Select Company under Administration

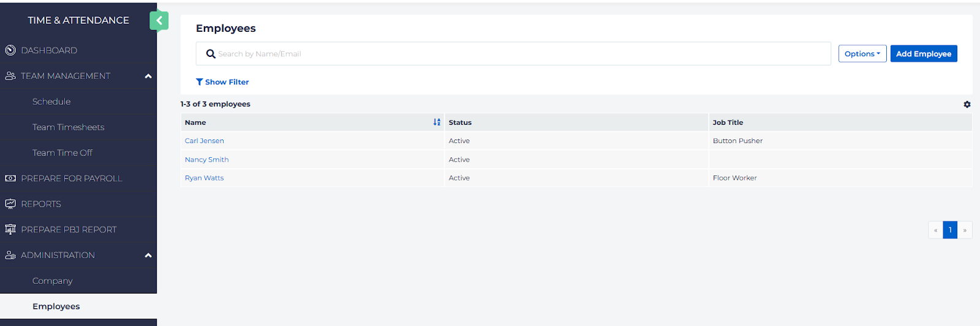pyautogui.click(x=53, y=281)
